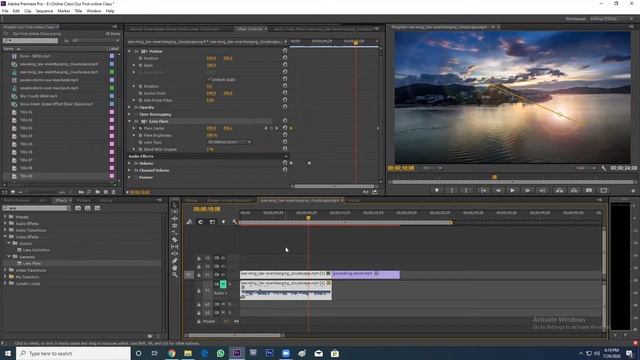Switch to the Markers tab
Screen dimensions: 640x360
click(x=83, y=200)
